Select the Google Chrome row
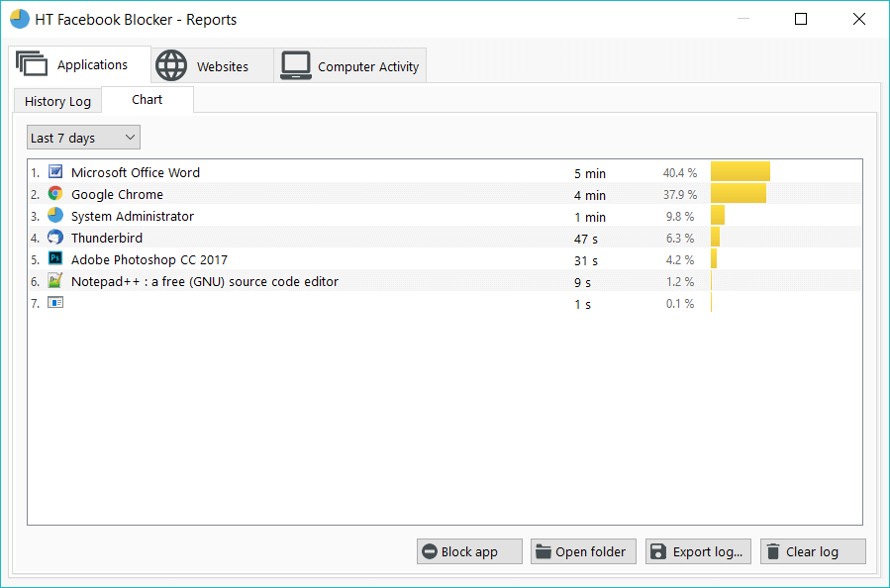 click(x=445, y=194)
